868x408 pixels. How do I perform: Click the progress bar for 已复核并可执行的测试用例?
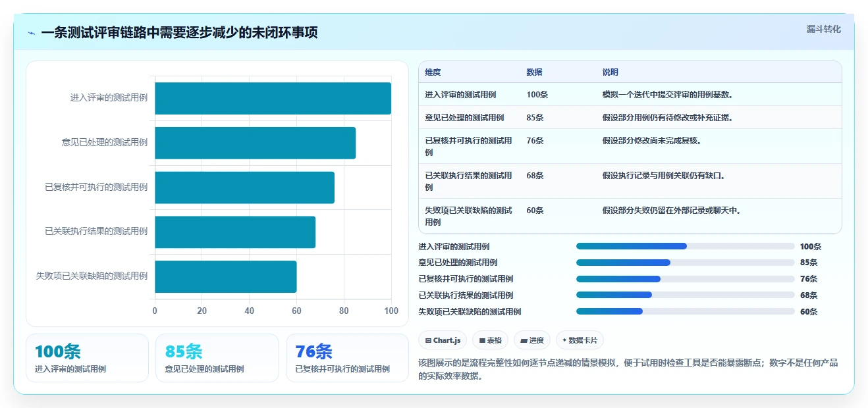[686, 279]
